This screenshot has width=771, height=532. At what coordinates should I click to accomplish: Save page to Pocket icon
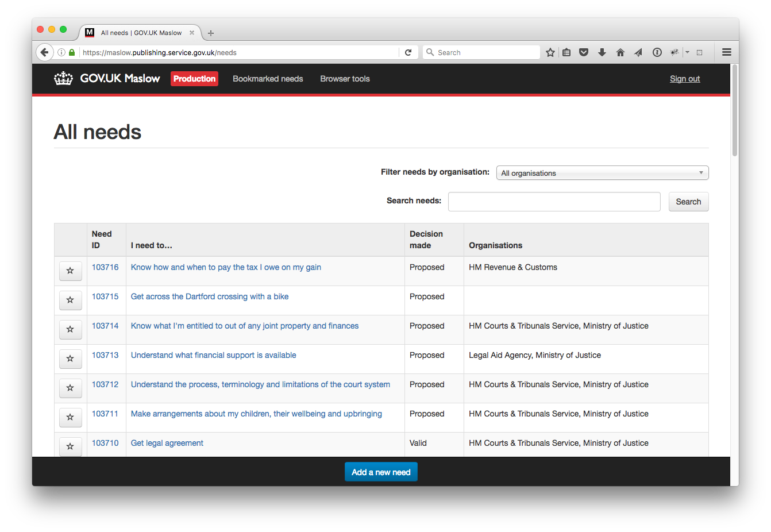coord(584,52)
